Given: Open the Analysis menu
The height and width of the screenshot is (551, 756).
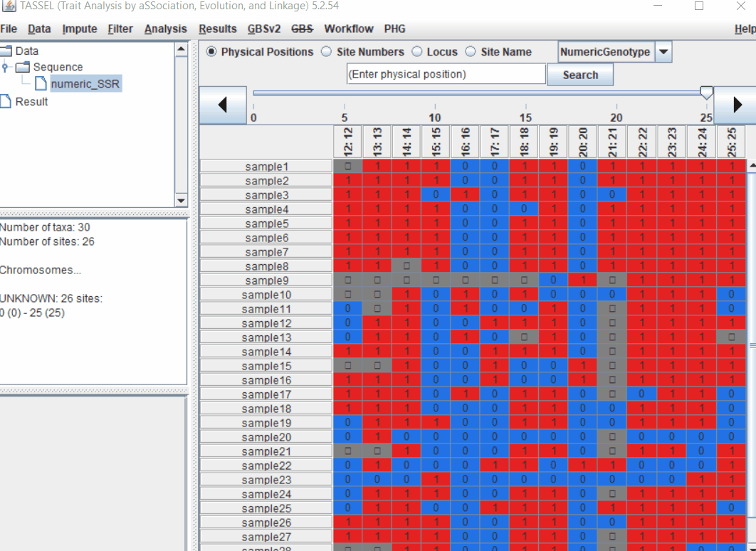Looking at the screenshot, I should 165,29.
